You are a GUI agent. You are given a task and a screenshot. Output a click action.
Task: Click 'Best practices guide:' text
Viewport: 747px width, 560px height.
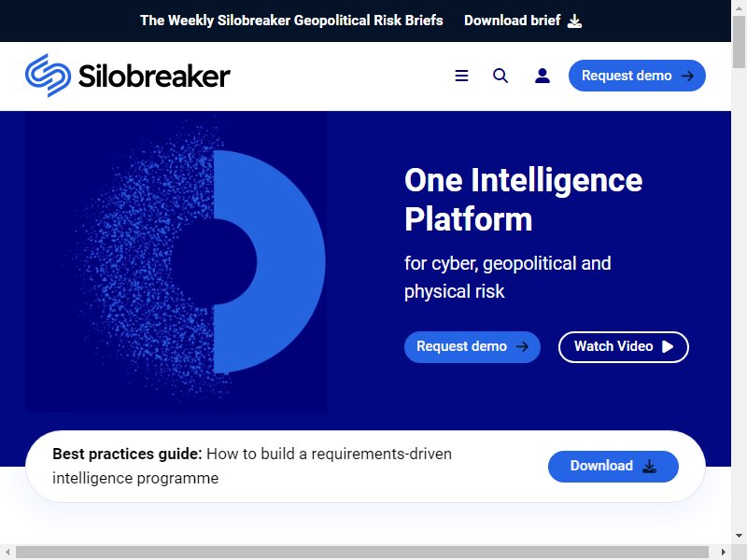coord(127,454)
